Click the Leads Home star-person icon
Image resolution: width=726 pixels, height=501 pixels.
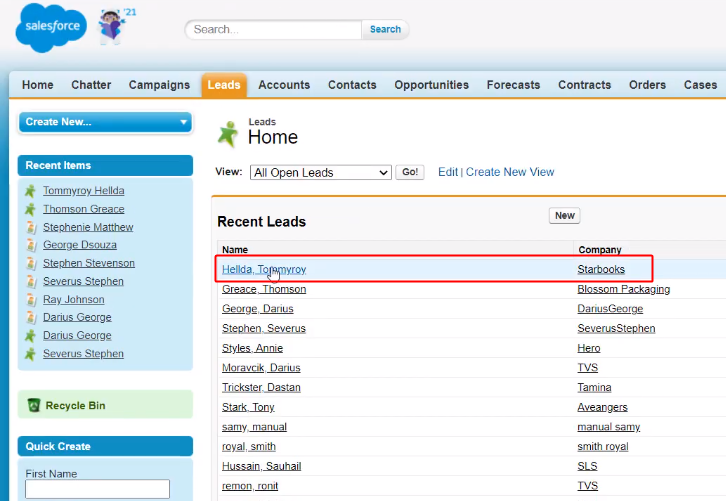click(228, 134)
